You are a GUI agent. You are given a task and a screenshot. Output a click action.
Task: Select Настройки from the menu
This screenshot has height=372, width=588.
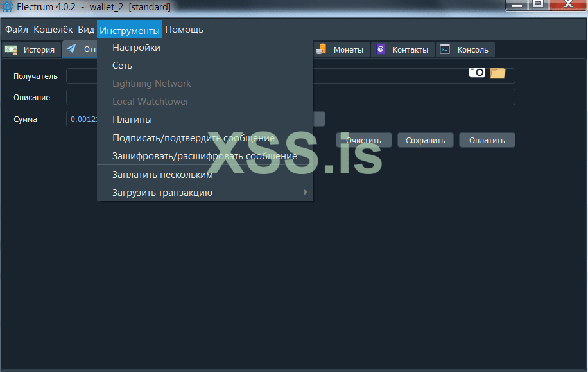click(x=205, y=48)
